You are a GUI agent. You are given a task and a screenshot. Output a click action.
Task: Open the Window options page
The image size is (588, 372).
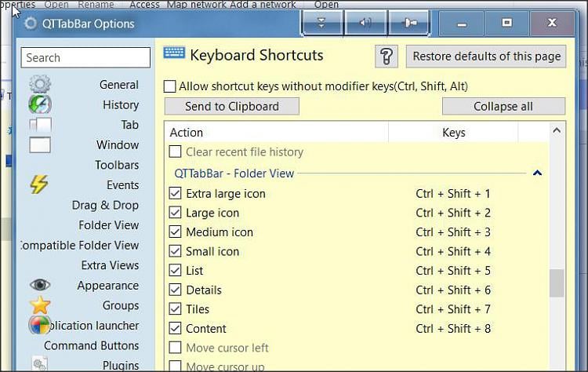click(x=118, y=145)
